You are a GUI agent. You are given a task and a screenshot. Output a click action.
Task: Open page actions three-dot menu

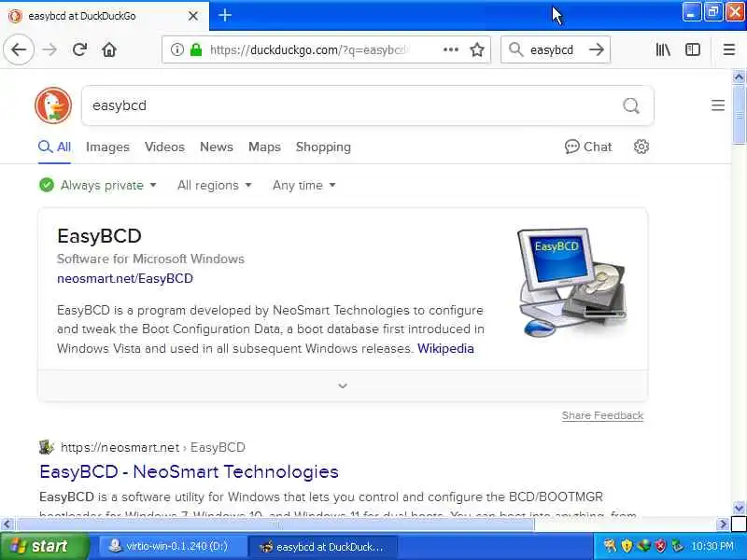(x=451, y=49)
